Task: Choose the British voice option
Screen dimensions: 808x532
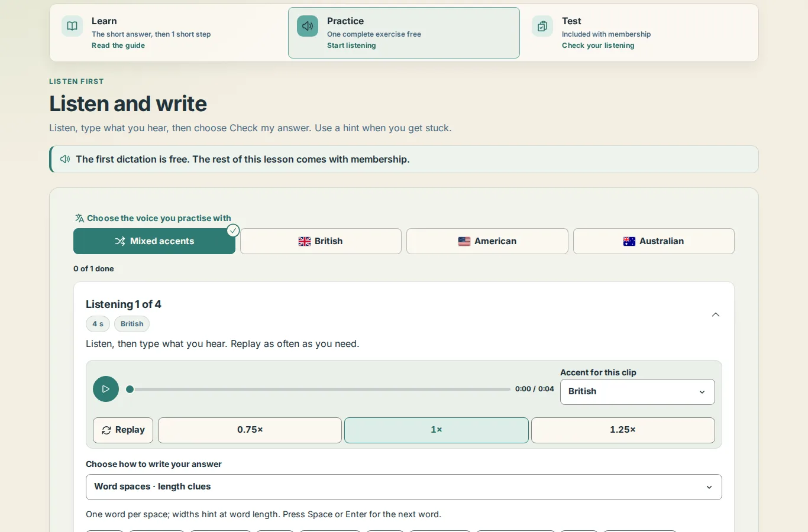Action: click(321, 241)
